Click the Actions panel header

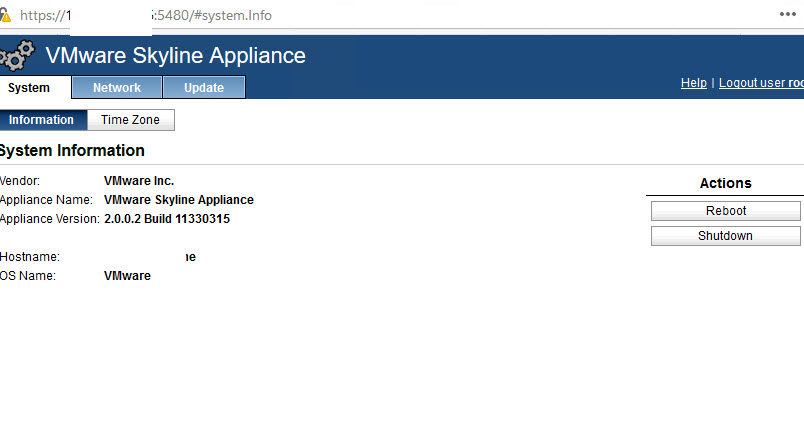pyautogui.click(x=725, y=183)
